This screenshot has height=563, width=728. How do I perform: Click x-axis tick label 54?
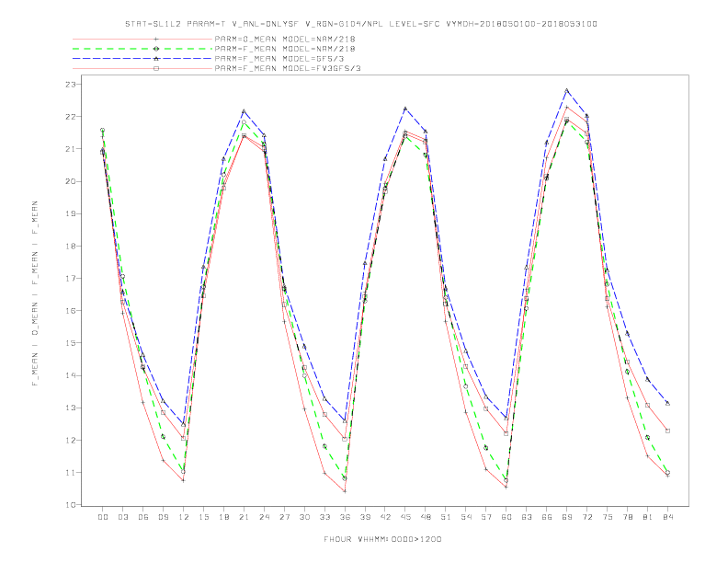tap(466, 517)
